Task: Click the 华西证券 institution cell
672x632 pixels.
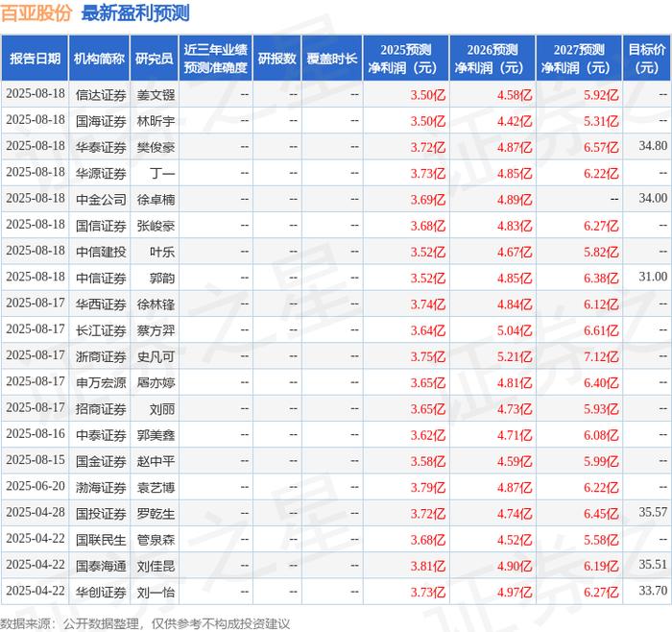Action: (x=101, y=304)
